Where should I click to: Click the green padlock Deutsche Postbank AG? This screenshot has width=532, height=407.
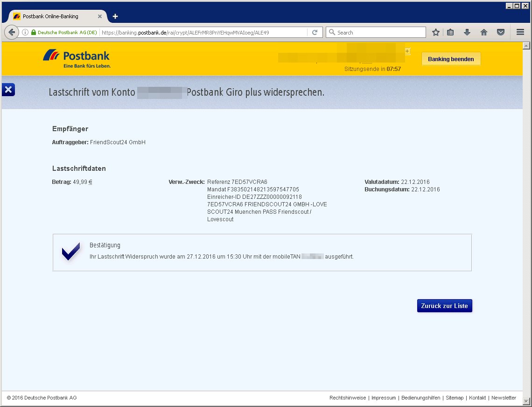pyautogui.click(x=64, y=32)
